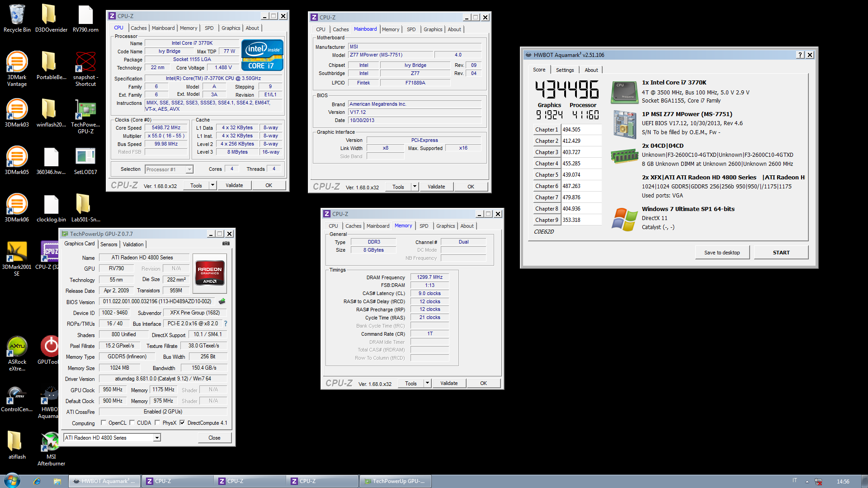The height and width of the screenshot is (488, 868).
Task: Launch MSI Afterburner shortcut
Action: point(51,448)
